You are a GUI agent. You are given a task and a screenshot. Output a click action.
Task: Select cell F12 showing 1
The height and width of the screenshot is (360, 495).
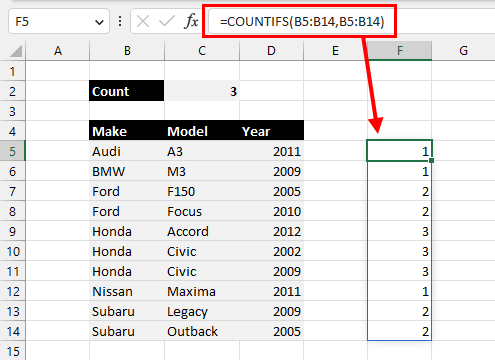400,291
